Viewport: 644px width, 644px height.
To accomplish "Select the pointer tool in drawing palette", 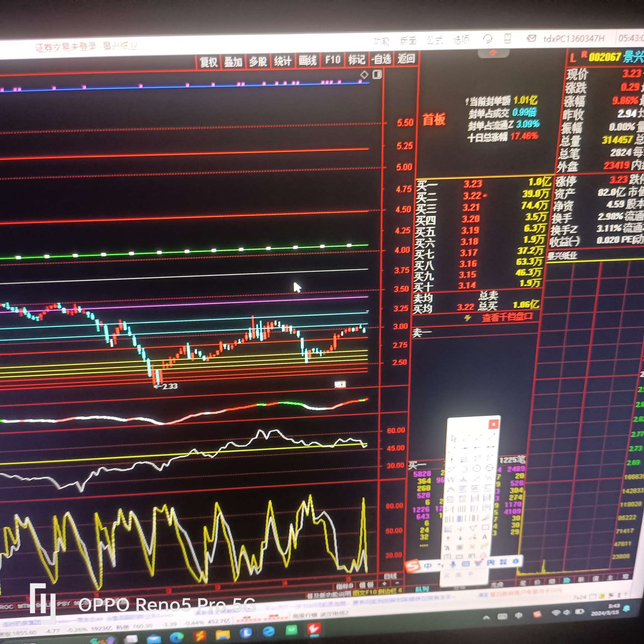I will point(453,439).
